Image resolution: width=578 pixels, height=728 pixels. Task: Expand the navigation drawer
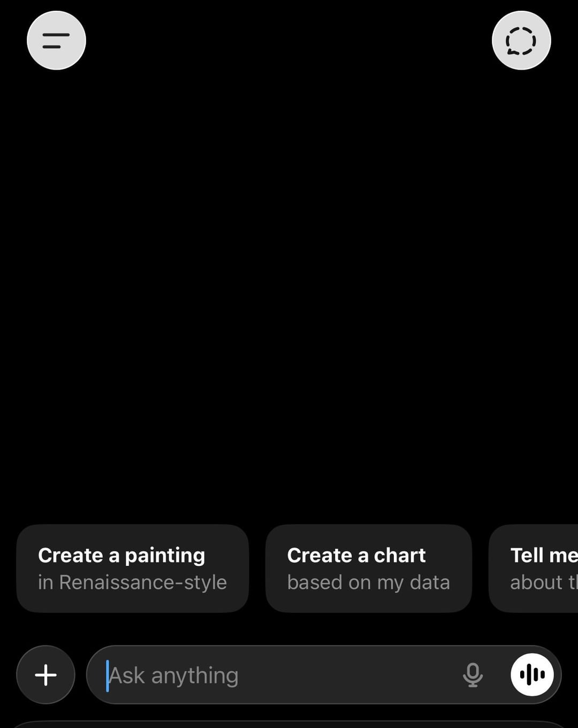click(56, 41)
